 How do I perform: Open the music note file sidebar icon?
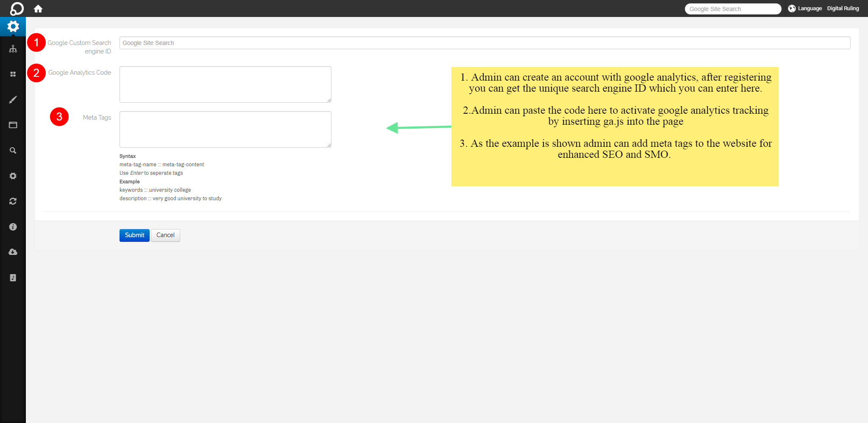13,278
